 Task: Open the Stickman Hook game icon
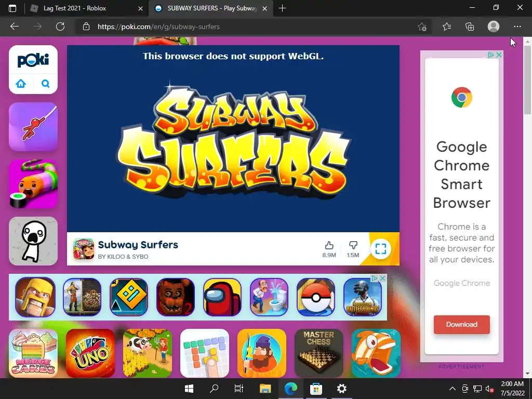33,127
